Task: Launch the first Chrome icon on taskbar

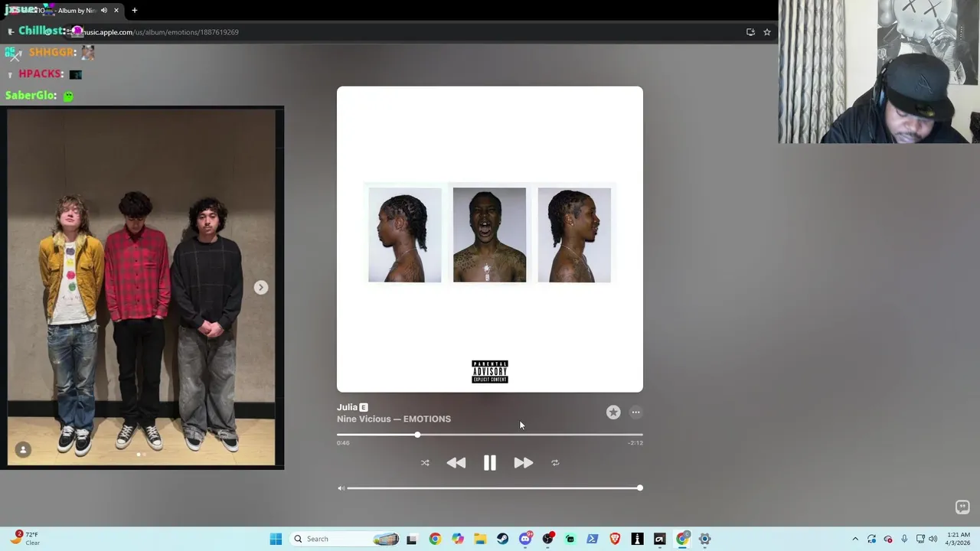Action: pos(435,539)
